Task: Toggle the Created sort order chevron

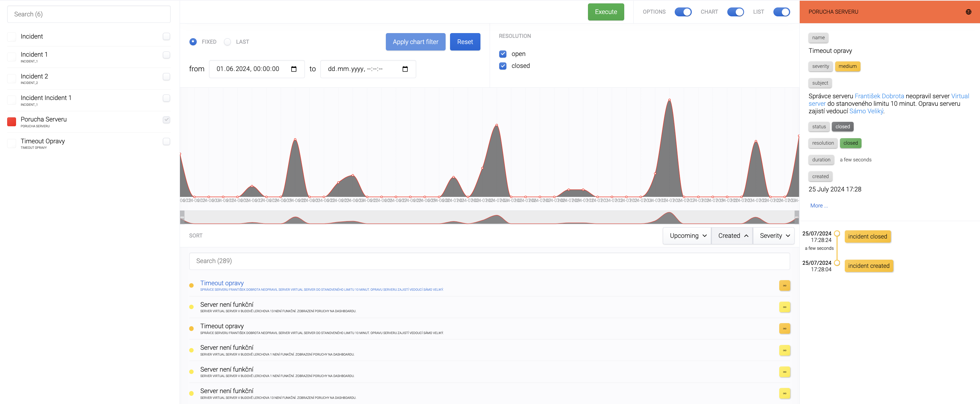Action: click(746, 236)
